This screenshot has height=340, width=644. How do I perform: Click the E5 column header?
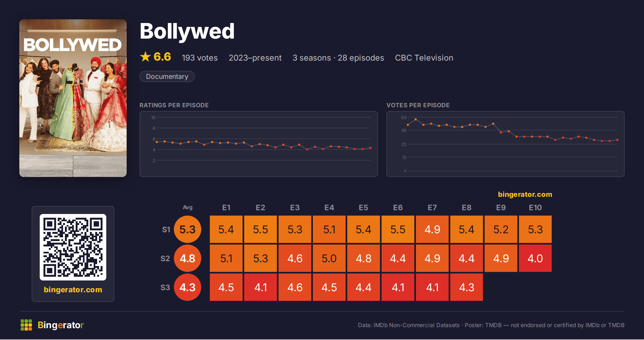(364, 208)
